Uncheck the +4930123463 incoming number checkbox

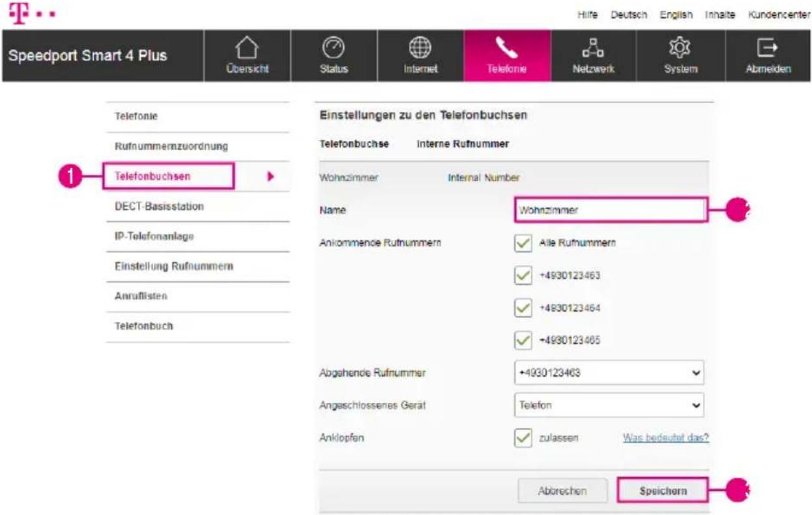[523, 275]
